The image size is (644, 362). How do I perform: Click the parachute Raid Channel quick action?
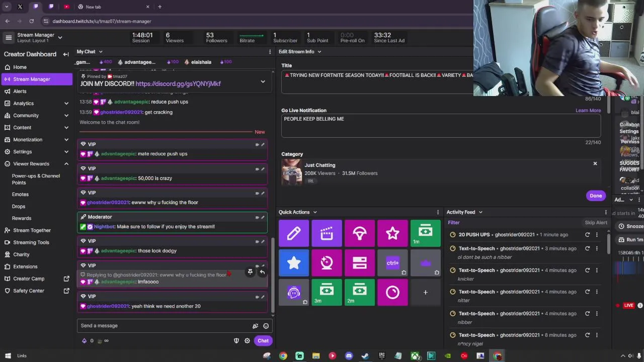click(360, 233)
